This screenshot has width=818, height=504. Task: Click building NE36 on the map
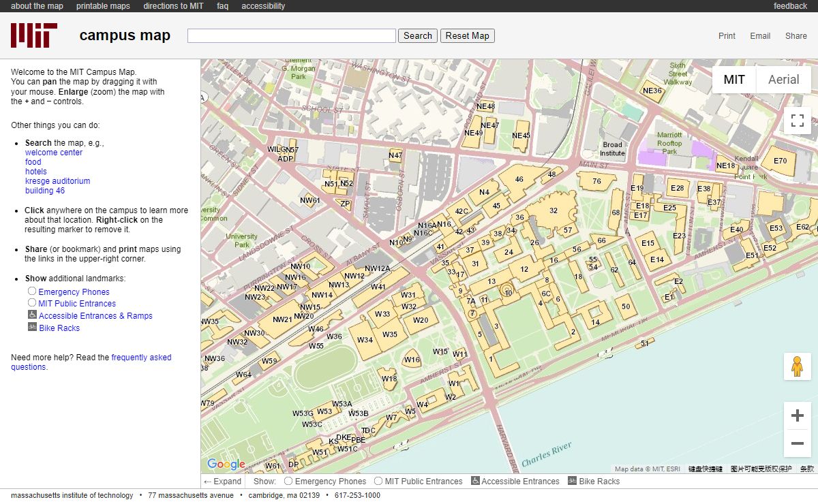click(653, 91)
